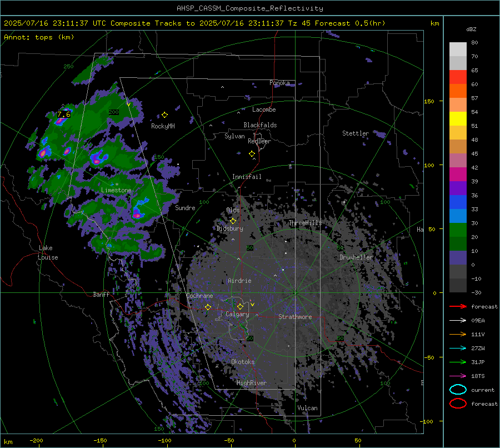
Task: Click the Banff label
Action: coord(101,295)
